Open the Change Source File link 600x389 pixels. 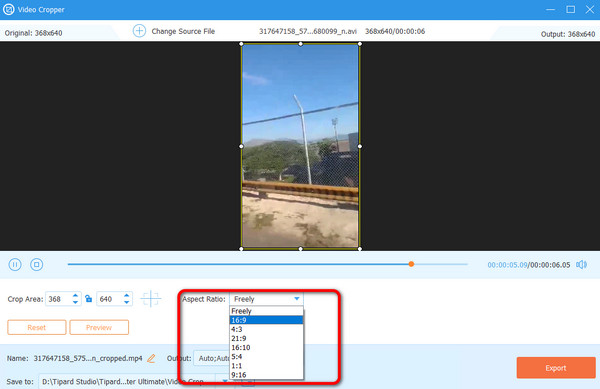pos(183,31)
